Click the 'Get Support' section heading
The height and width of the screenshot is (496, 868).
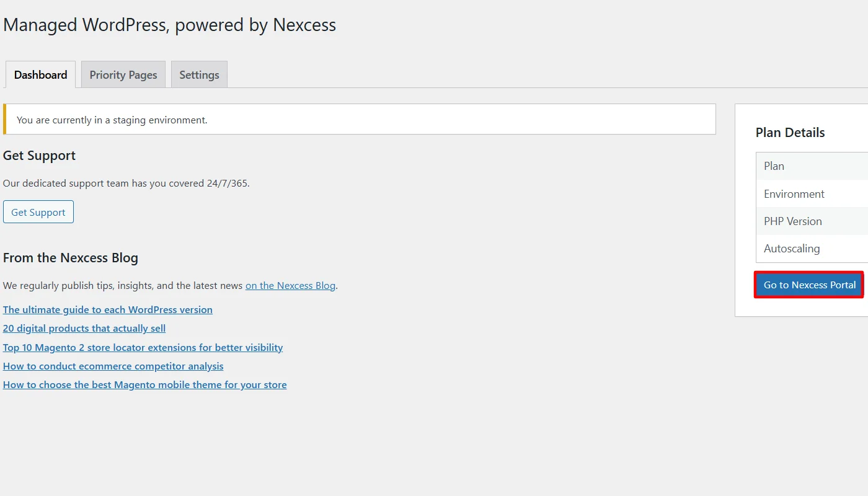click(x=39, y=156)
